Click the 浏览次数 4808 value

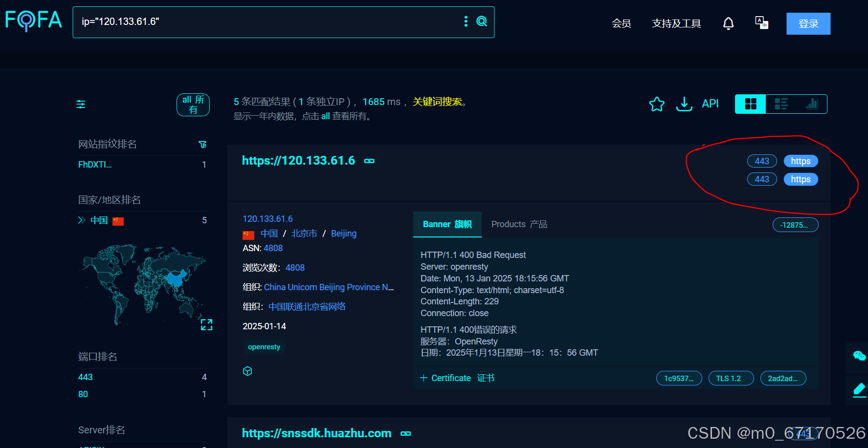(295, 268)
